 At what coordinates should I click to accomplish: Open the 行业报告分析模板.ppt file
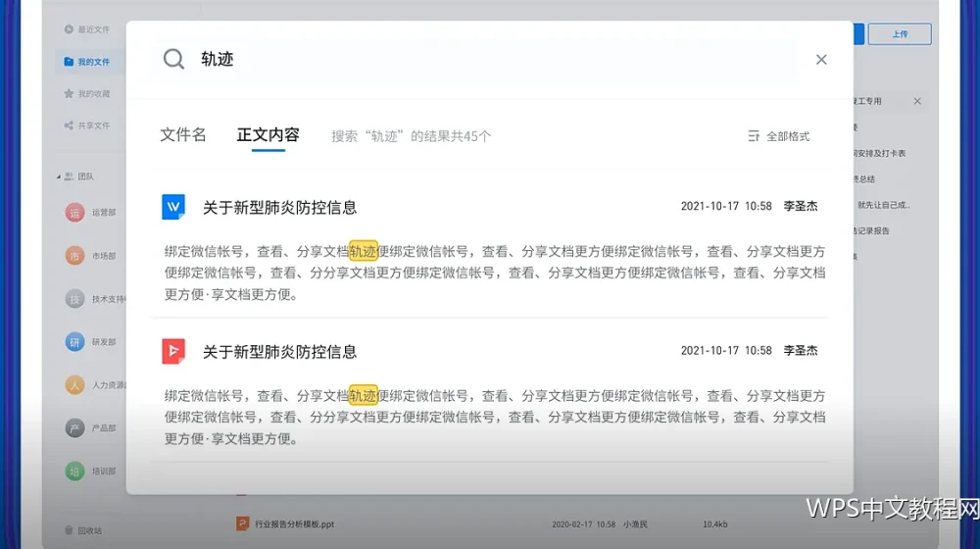(294, 524)
